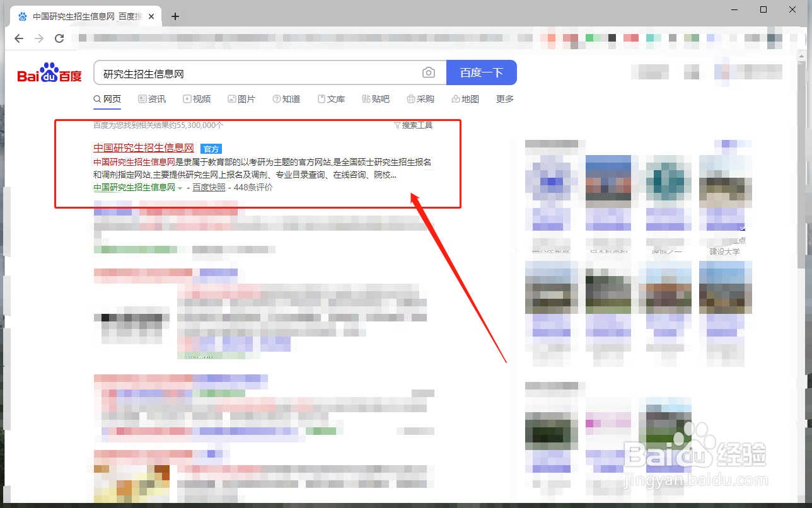Go to the 采购 tab
Viewport: 812px width, 508px height.
(x=420, y=99)
